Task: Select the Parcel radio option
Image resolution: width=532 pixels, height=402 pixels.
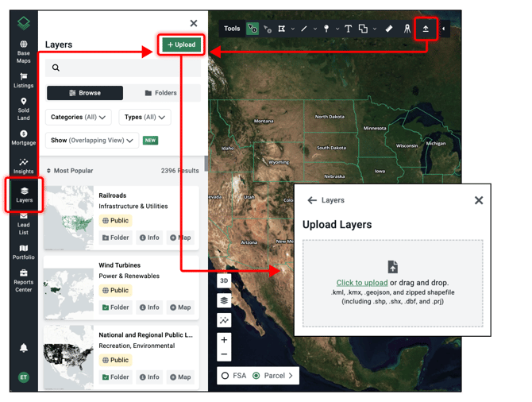Action: click(256, 375)
